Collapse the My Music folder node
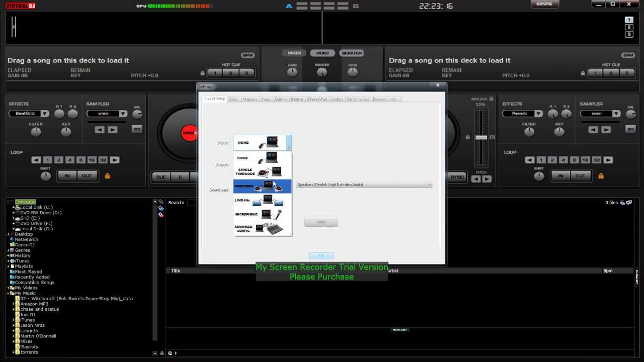Screen dimensions: 644x362 (9, 293)
